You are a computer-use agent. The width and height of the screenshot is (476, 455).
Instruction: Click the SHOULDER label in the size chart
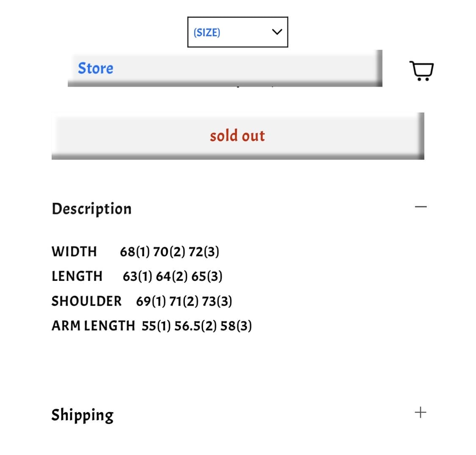coord(86,301)
